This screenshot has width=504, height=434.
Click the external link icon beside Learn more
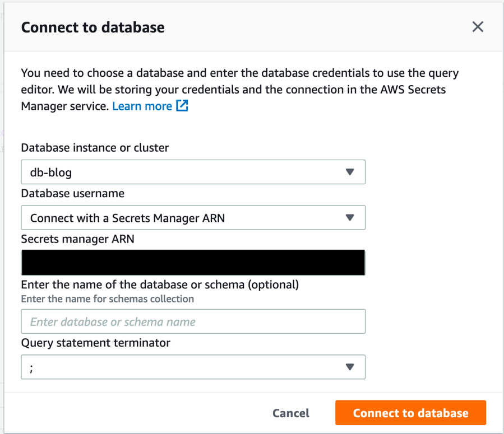[181, 106]
